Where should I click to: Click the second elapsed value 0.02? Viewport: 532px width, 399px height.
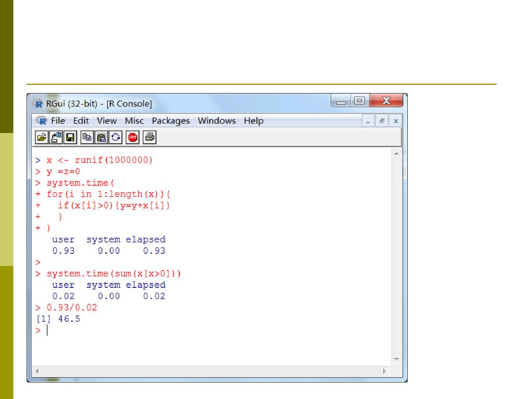coord(154,297)
